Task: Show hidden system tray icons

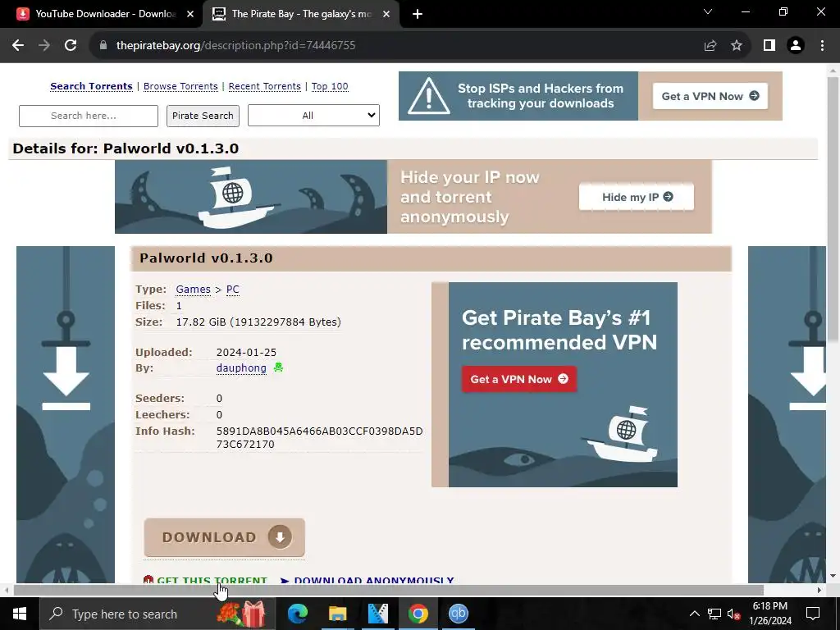Action: click(694, 614)
